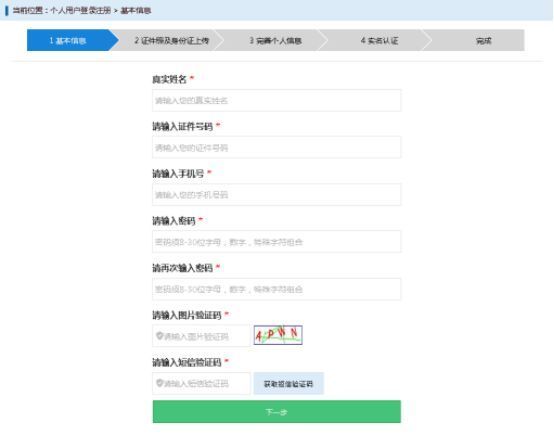This screenshot has width=554, height=435.
Task: Click the 请输入图片验证码 label
Action: point(187,315)
